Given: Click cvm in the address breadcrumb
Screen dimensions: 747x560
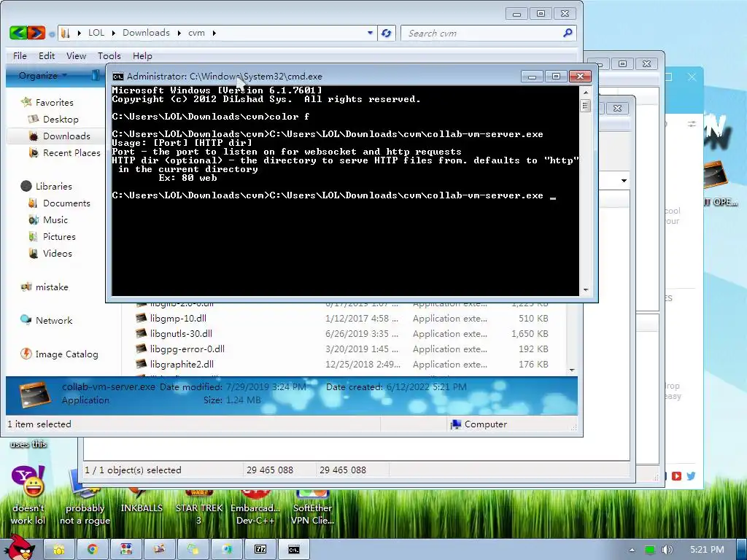Looking at the screenshot, I should 196,33.
